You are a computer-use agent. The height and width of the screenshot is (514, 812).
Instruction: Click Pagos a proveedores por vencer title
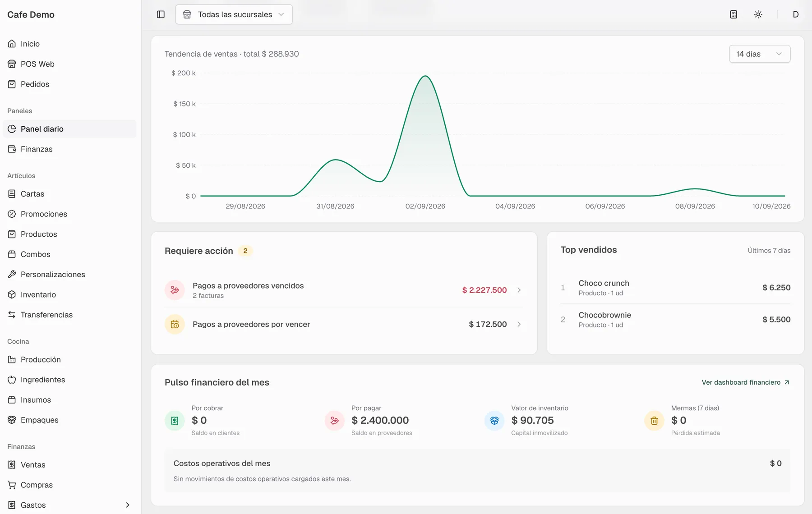(251, 325)
